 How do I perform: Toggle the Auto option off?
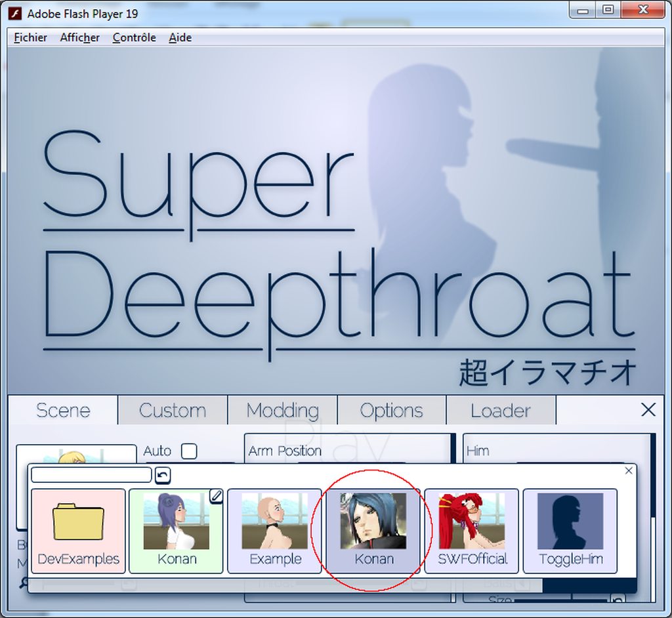click(190, 451)
